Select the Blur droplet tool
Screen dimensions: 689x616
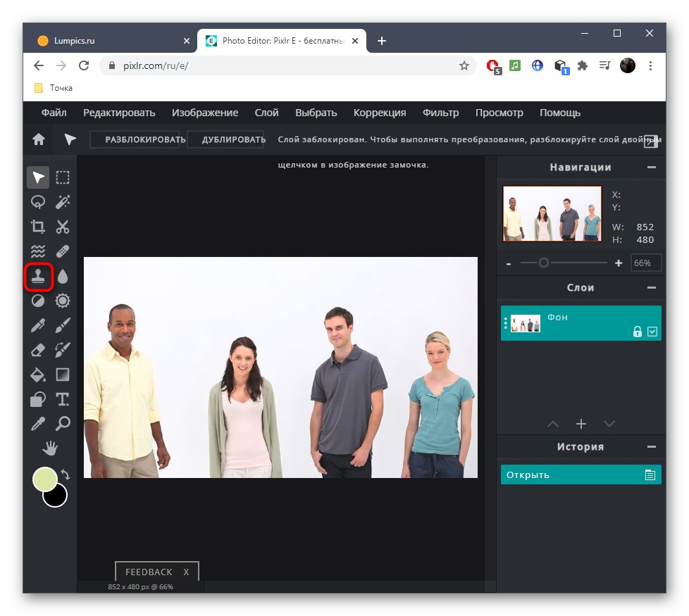pyautogui.click(x=63, y=277)
